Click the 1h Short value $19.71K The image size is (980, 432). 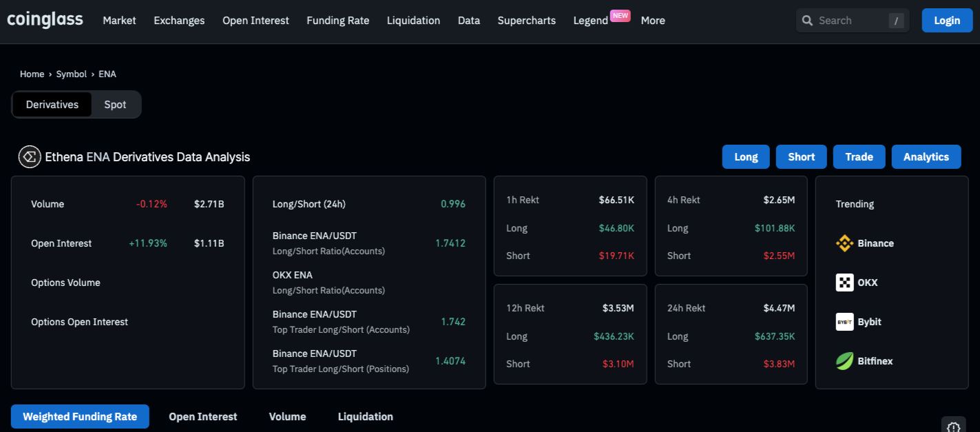[x=617, y=256]
